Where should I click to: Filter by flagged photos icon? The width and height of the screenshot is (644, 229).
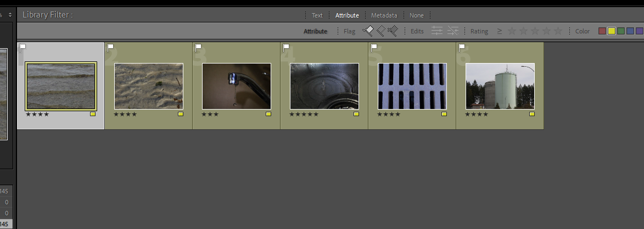pyautogui.click(x=368, y=31)
